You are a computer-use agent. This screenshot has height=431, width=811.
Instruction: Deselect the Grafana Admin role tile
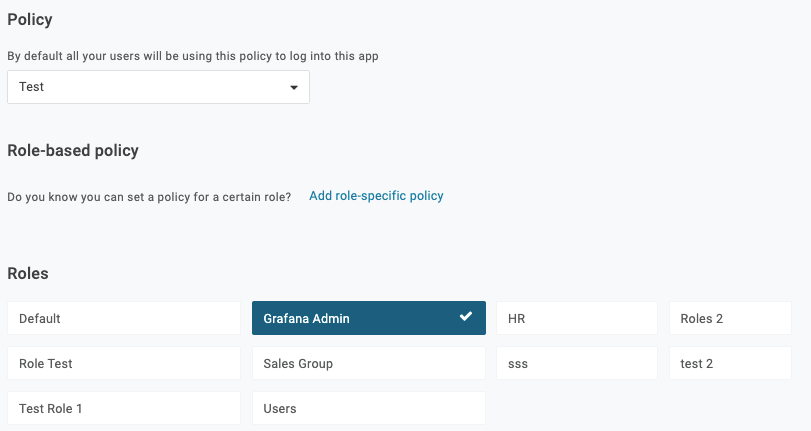(x=368, y=318)
